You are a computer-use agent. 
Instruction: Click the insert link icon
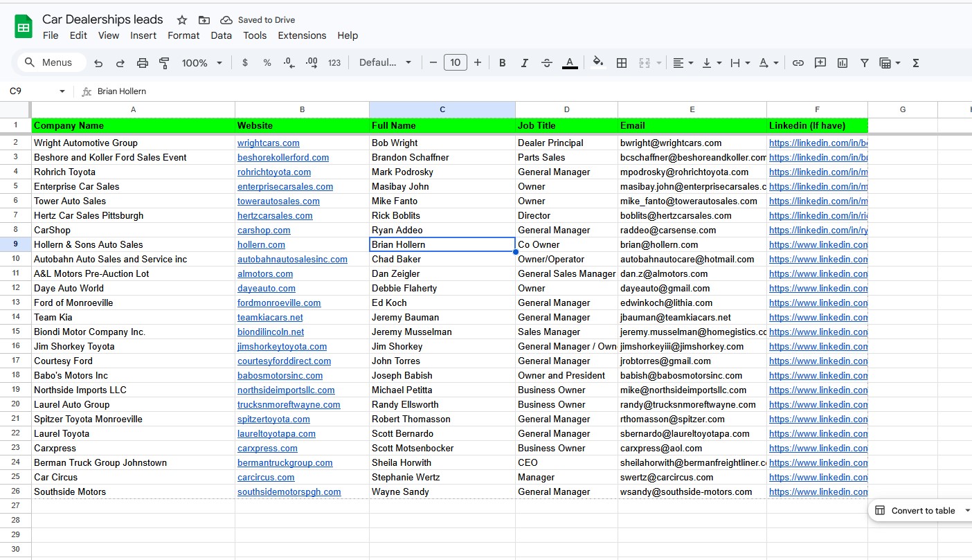[798, 63]
